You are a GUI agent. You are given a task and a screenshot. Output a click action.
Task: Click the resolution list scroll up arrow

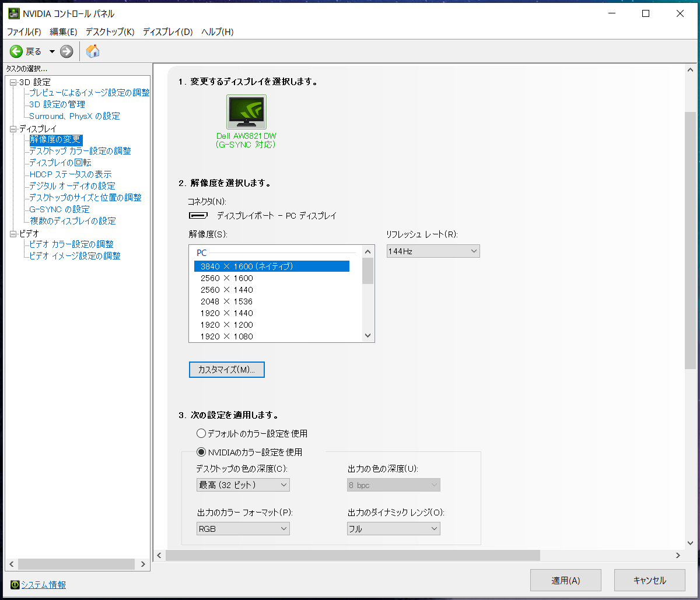[367, 251]
